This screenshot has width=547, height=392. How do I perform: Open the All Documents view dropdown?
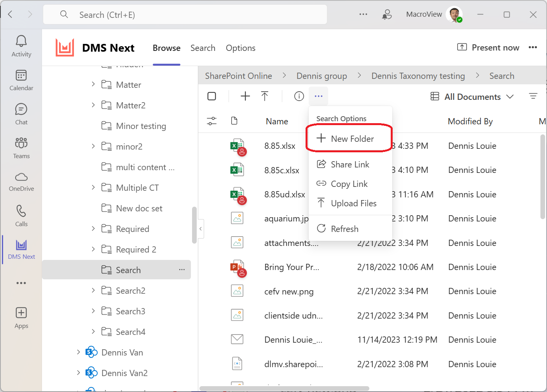[472, 97]
